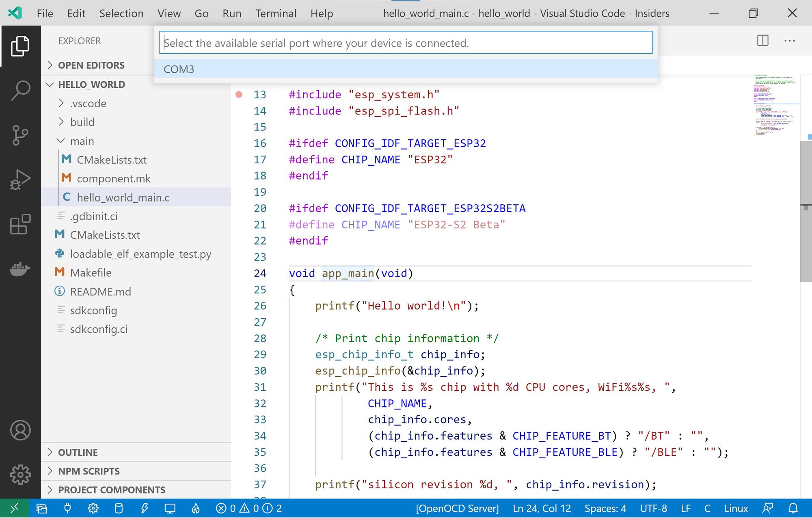The image size is (812, 518).
Task: Click the cylinder build icon in status bar
Action: pyautogui.click(x=119, y=508)
